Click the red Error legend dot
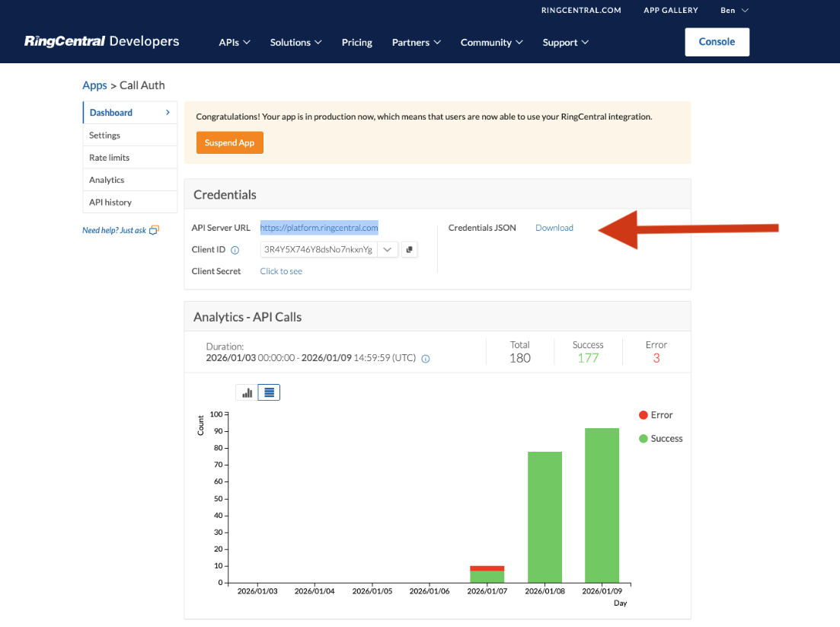 pos(644,414)
